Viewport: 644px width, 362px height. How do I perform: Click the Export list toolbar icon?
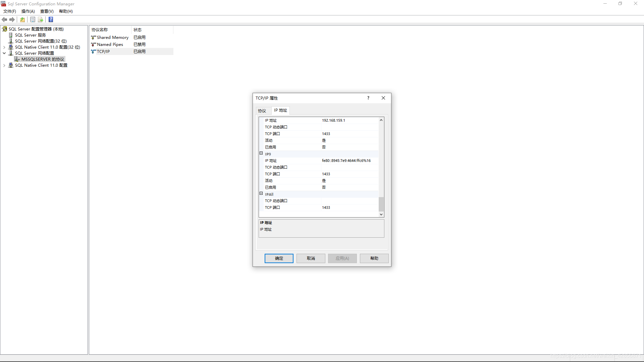click(x=41, y=19)
